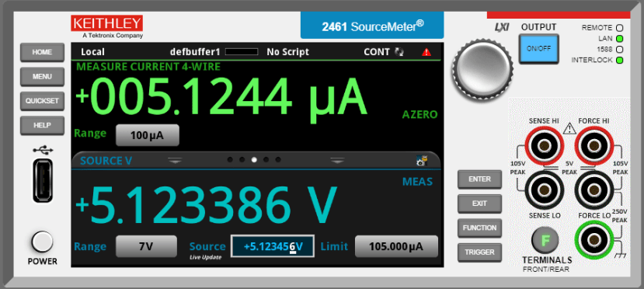Click the HOME button on front panel
644x289 pixels.
pyautogui.click(x=42, y=52)
